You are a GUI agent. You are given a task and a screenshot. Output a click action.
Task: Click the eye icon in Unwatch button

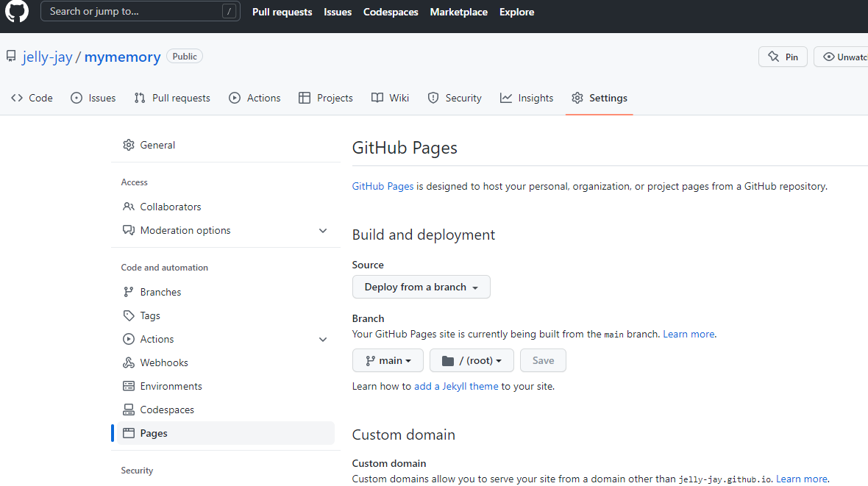pyautogui.click(x=829, y=57)
